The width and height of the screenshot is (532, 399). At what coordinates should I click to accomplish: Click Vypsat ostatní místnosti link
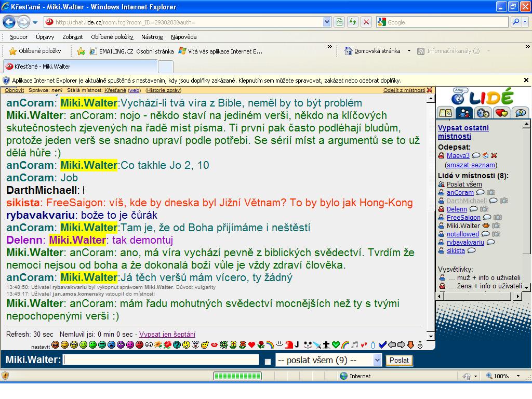click(x=463, y=131)
